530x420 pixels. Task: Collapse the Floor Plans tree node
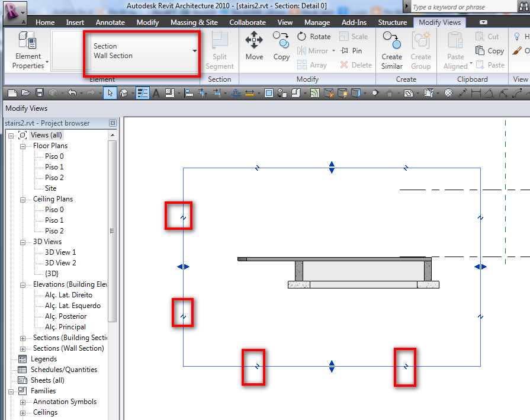(23, 146)
